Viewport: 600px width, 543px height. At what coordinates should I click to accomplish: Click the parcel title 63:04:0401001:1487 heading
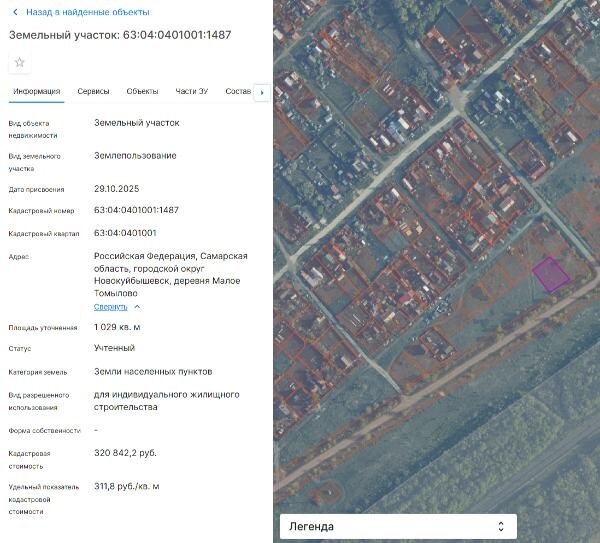[120, 35]
